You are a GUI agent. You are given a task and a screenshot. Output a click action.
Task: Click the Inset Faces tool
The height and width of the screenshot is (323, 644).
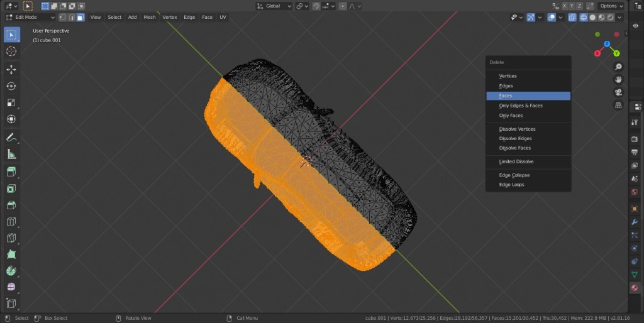tap(11, 189)
